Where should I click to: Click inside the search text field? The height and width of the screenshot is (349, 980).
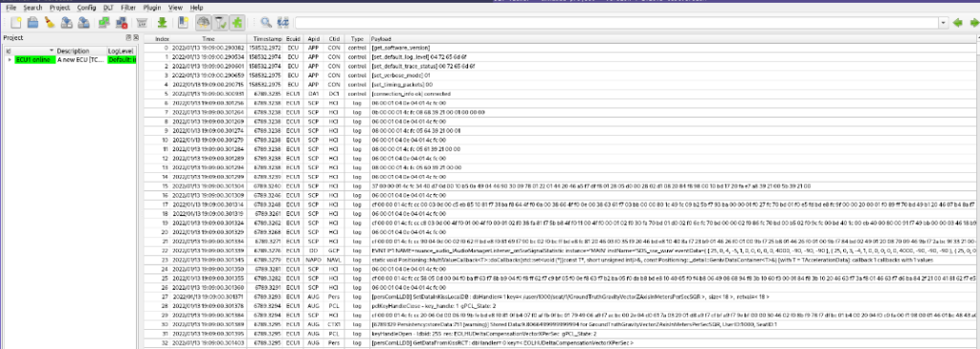pyautogui.click(x=616, y=23)
